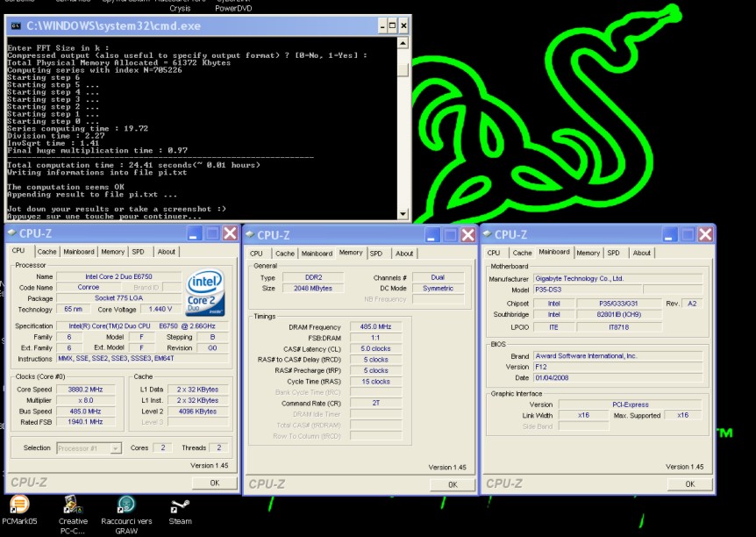Click the BIOS Version value F12

click(618, 367)
